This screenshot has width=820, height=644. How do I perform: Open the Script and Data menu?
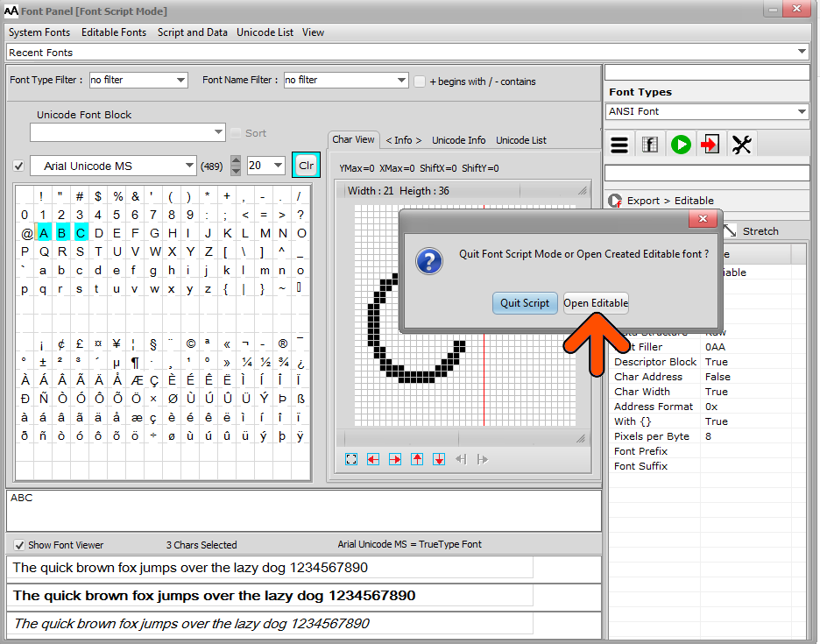click(193, 32)
